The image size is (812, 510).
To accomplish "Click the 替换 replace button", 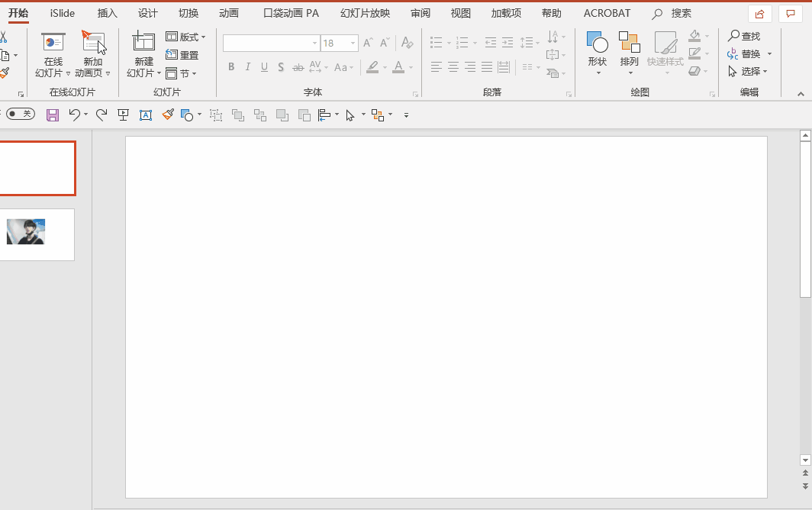I will click(x=743, y=54).
